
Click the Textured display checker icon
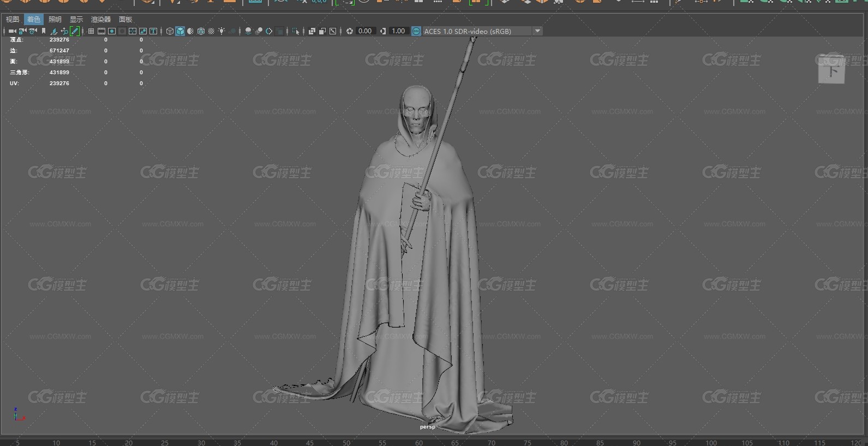211,31
